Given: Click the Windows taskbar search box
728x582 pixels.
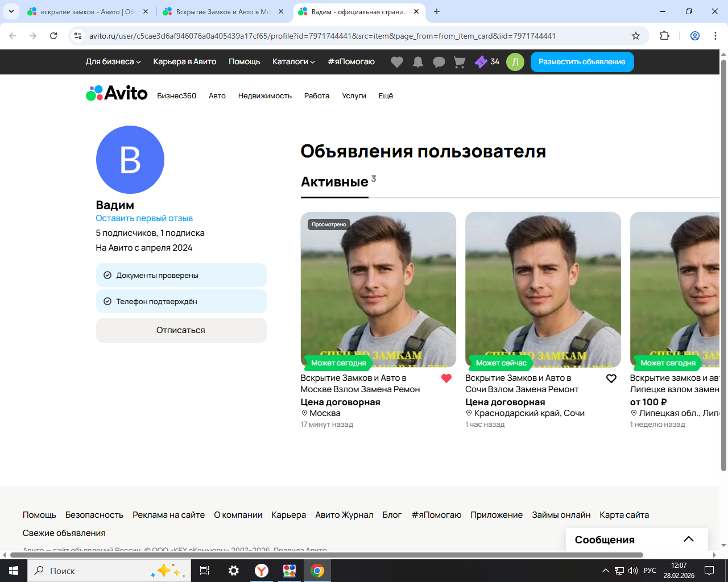Looking at the screenshot, I should click(109, 571).
